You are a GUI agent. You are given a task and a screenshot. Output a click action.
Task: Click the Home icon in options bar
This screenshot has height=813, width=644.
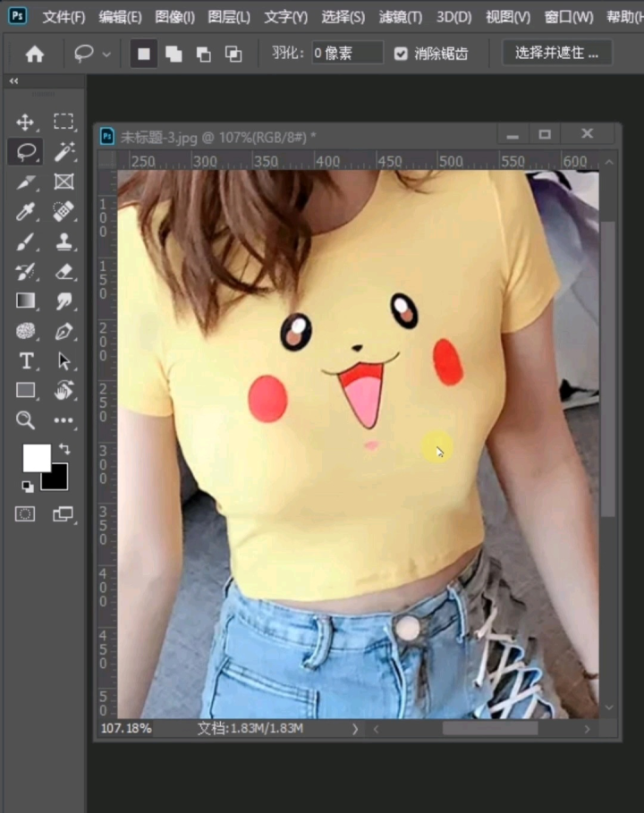pyautogui.click(x=35, y=54)
